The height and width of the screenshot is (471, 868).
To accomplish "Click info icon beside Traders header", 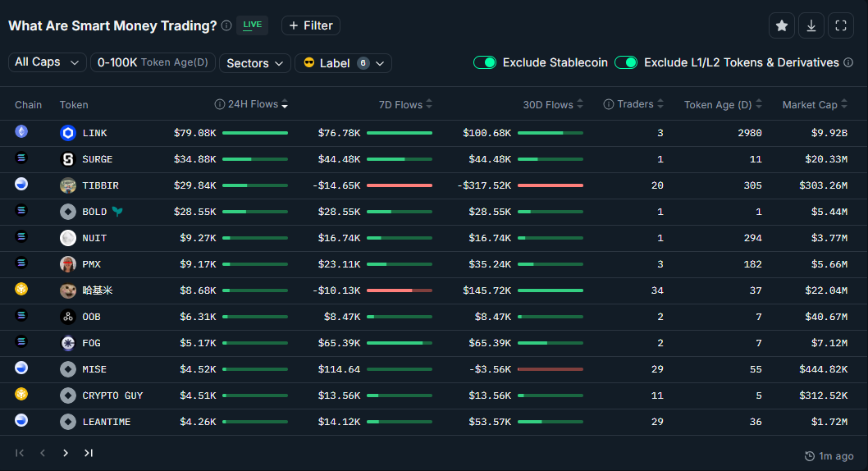I will pyautogui.click(x=609, y=104).
